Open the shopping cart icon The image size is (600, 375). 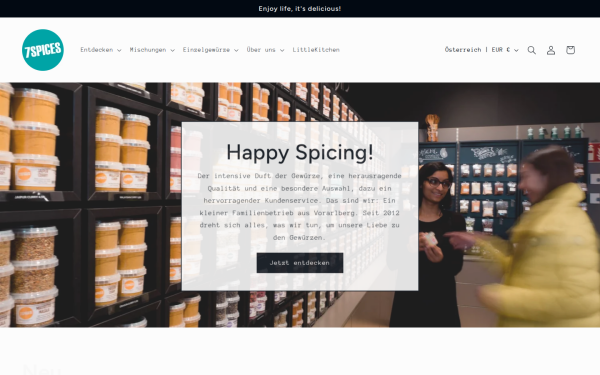(x=570, y=50)
